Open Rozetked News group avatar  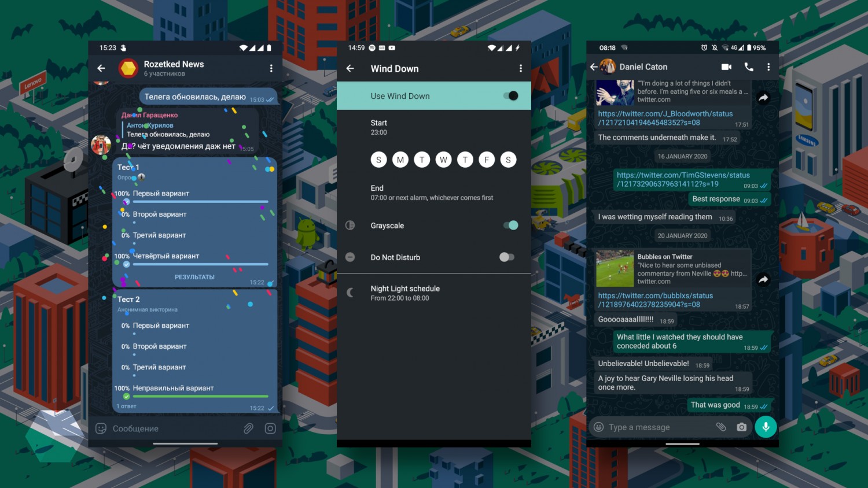[128, 68]
